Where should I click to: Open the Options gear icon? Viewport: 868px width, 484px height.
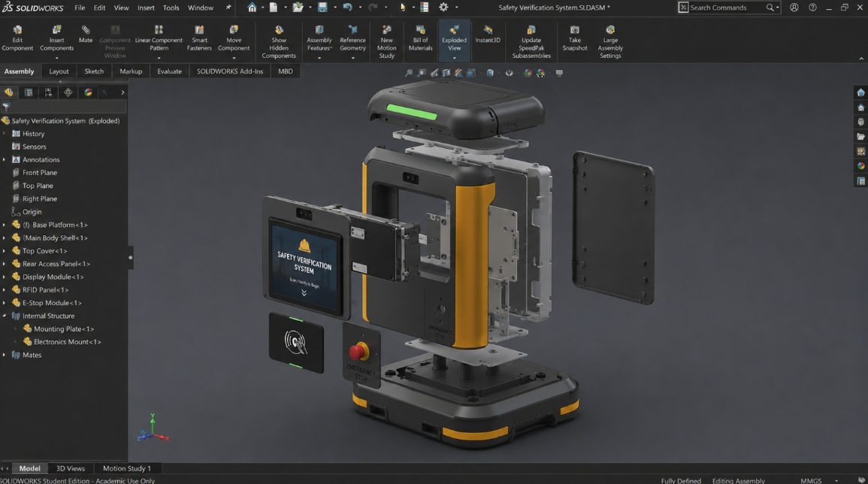[x=443, y=8]
